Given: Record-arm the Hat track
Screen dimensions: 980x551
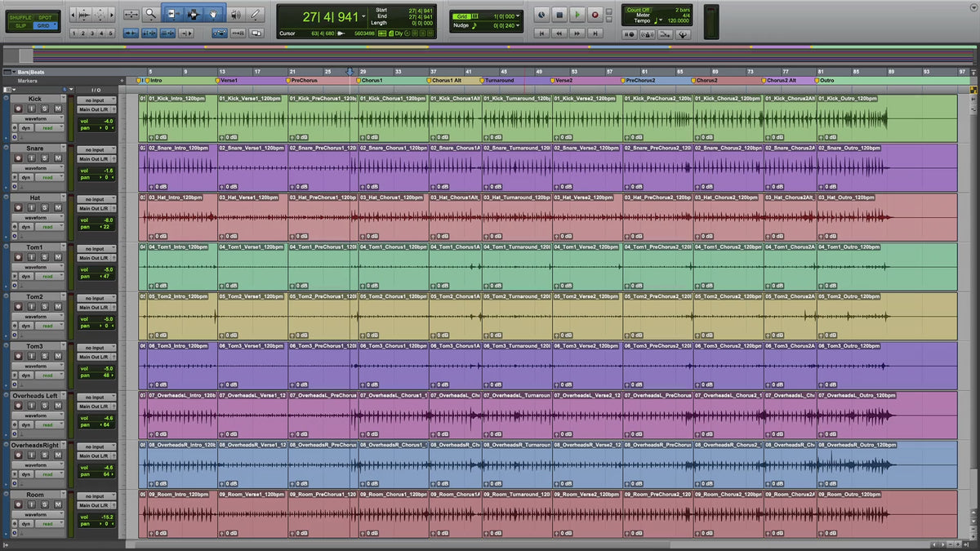Looking at the screenshot, I should point(20,208).
